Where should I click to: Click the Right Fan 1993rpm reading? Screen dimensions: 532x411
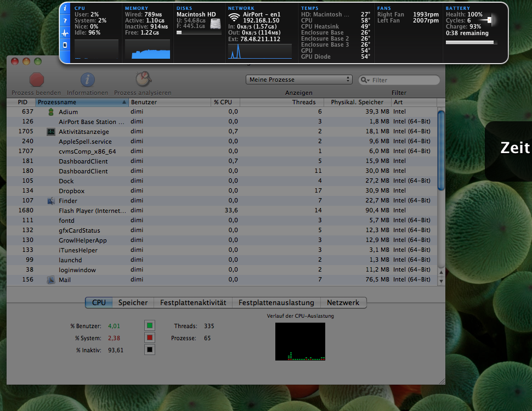pos(408,15)
